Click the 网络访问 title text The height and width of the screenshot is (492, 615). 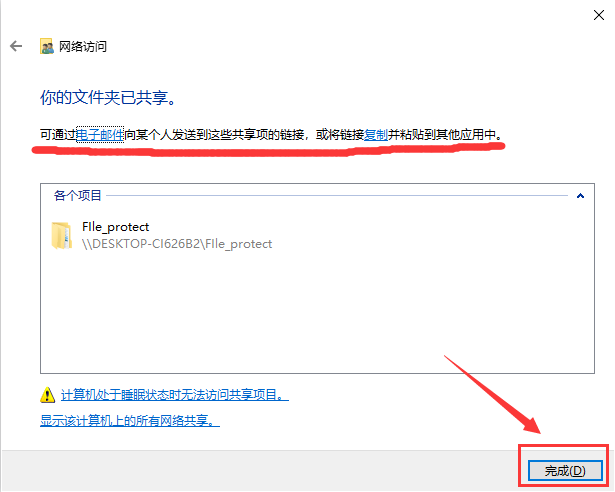pyautogui.click(x=83, y=46)
